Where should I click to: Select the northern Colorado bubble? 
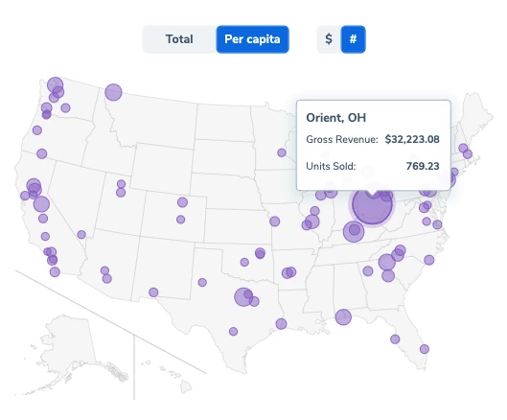coord(182,202)
